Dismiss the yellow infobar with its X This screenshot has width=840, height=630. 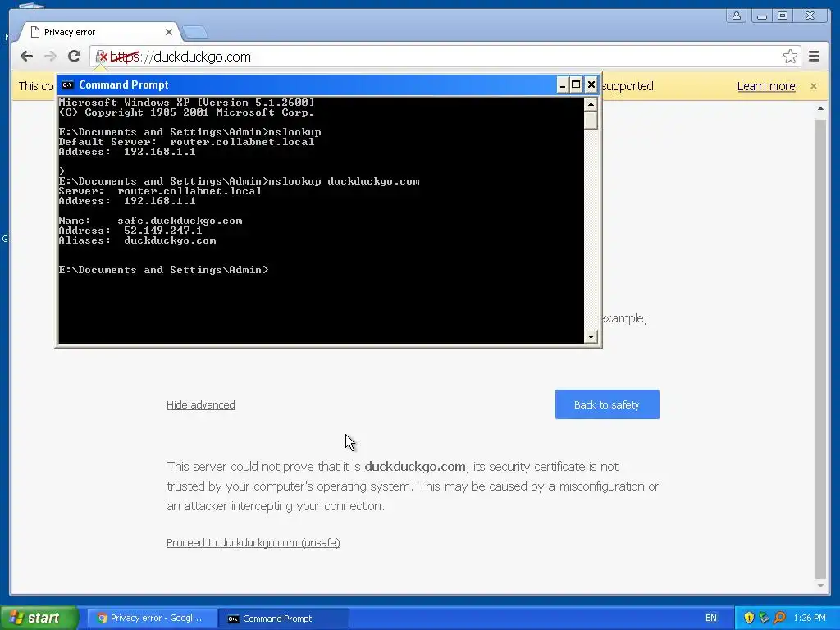(x=813, y=85)
